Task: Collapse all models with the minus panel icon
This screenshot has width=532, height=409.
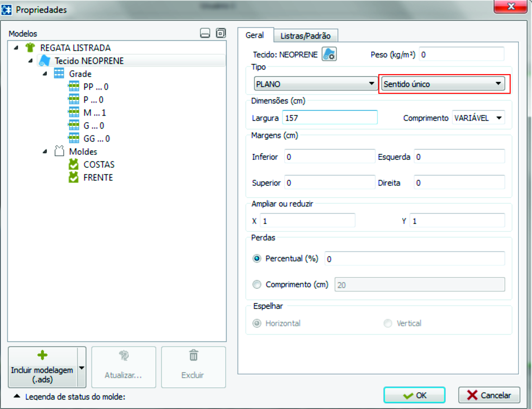Action: pyautogui.click(x=205, y=33)
